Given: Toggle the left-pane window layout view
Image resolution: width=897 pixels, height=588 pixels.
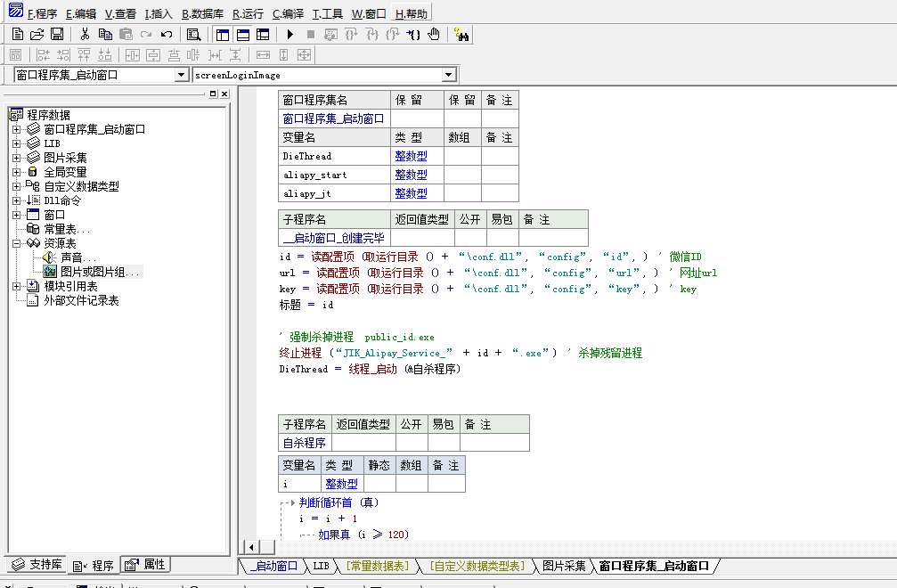Looking at the screenshot, I should click(x=223, y=34).
